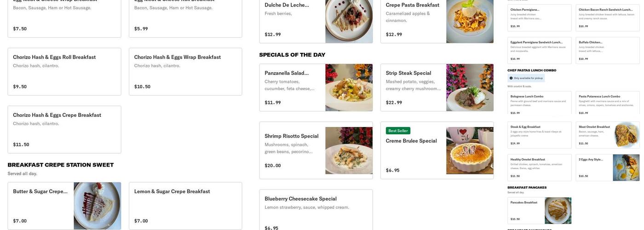Image resolution: width=644 pixels, height=230 pixels.
Task: Choose Chorizo Hash & Eggs Wrap Breakfast
Action: tap(185, 71)
